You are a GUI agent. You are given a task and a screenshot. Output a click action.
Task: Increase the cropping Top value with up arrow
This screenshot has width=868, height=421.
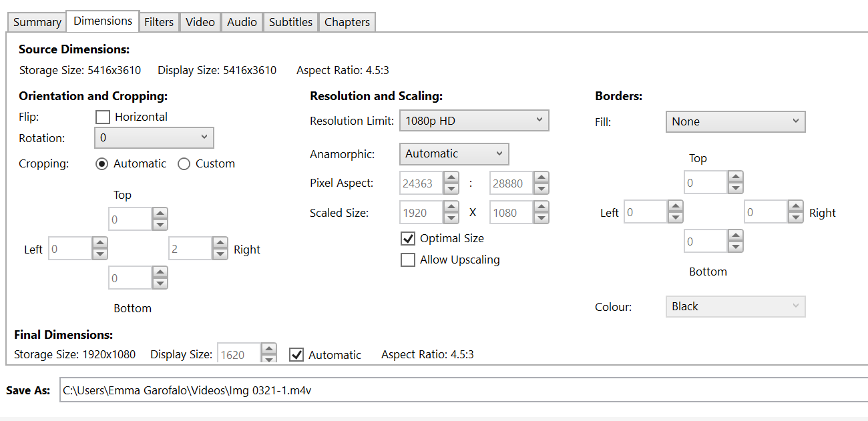160,214
